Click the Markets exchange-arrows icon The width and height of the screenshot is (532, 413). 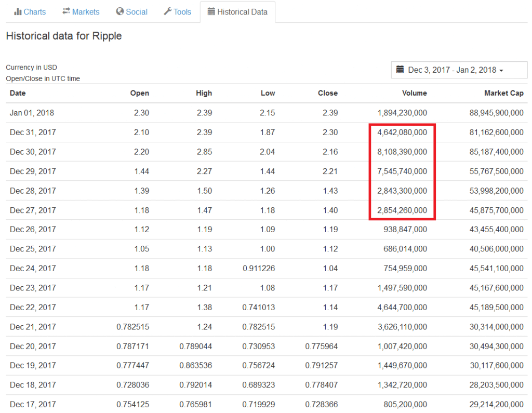66,11
